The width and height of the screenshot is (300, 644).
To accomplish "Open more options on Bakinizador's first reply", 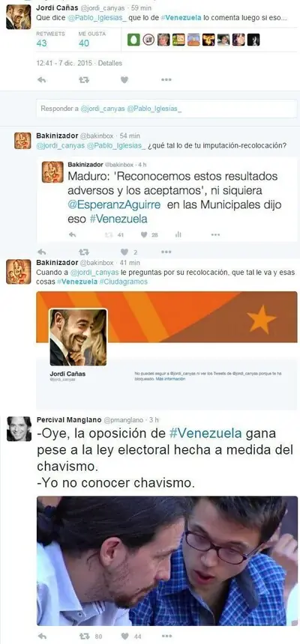I will pyautogui.click(x=166, y=252).
